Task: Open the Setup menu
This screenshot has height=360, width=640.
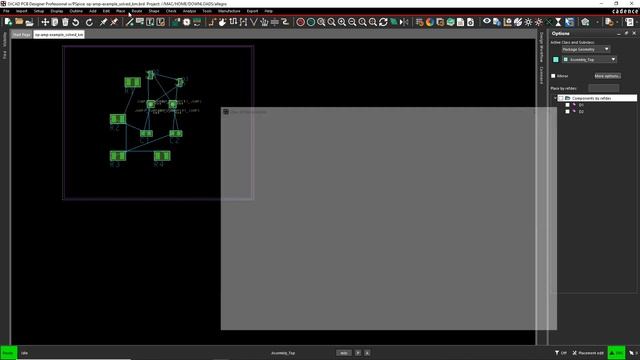Action: tap(39, 11)
